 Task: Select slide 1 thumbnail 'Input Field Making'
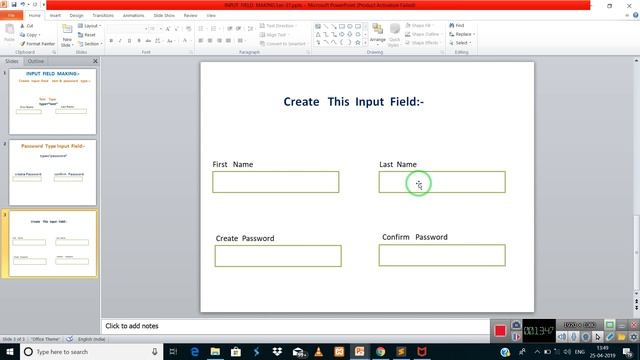coord(53,101)
